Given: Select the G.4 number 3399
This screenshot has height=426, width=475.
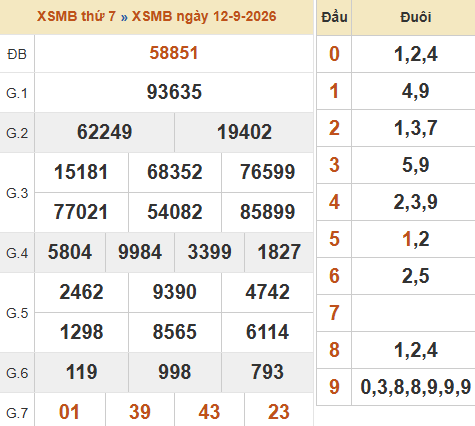Looking at the screenshot, I should [210, 252].
